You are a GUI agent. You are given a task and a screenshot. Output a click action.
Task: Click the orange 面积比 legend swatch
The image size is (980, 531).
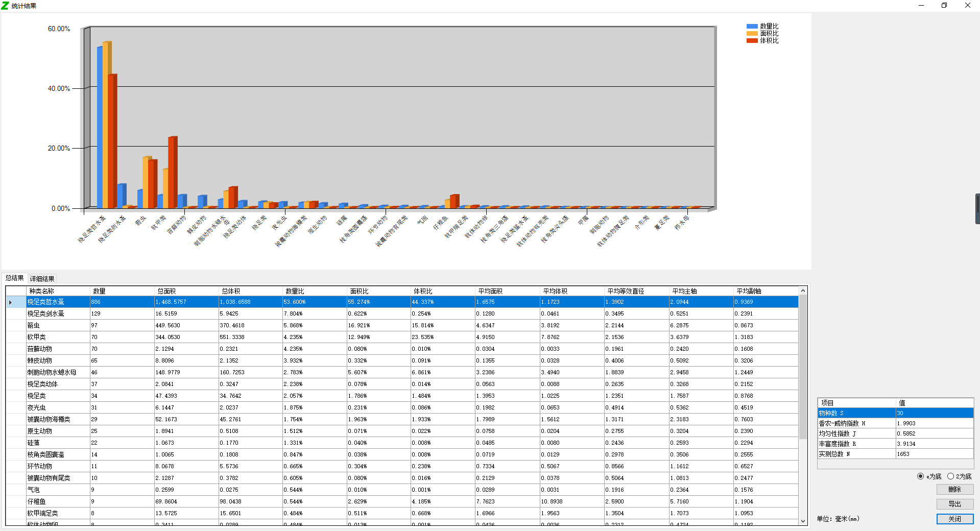tap(751, 34)
